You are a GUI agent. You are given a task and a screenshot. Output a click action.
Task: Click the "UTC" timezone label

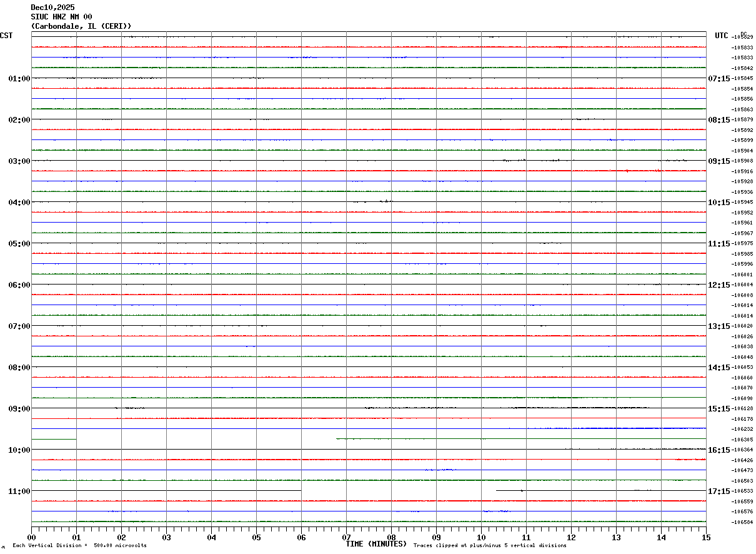coord(722,36)
